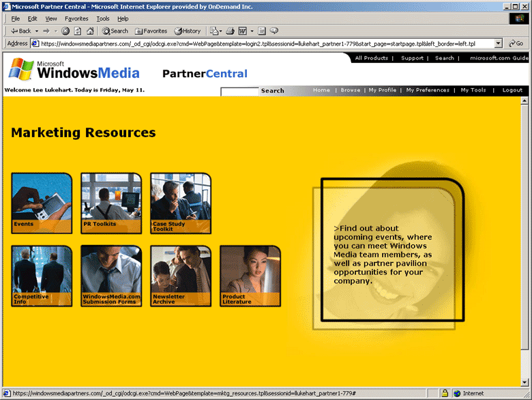The height and width of the screenshot is (400, 532).
Task: Click the PartnerCentral heading
Action: tap(205, 74)
